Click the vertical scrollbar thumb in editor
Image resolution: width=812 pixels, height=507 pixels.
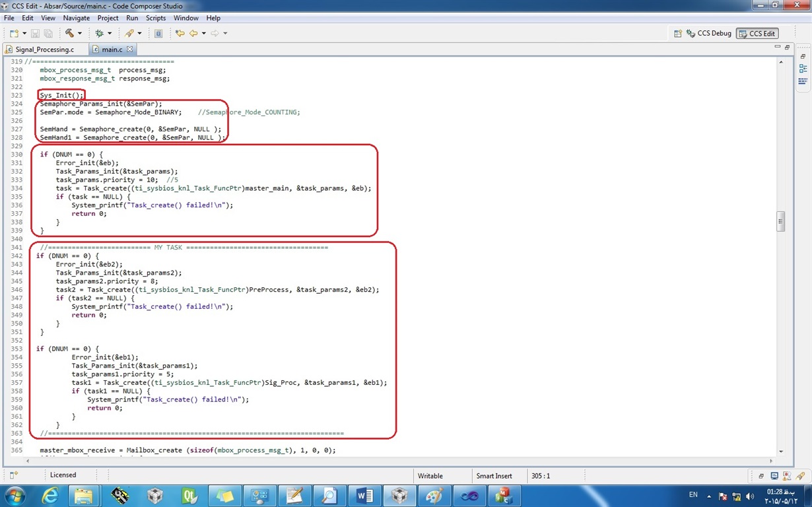(x=781, y=221)
